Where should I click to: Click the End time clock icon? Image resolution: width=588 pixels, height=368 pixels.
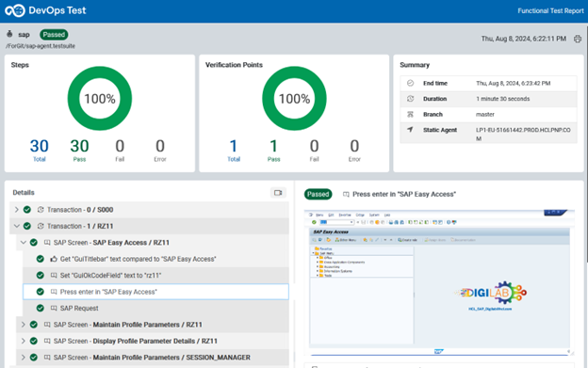tap(410, 83)
